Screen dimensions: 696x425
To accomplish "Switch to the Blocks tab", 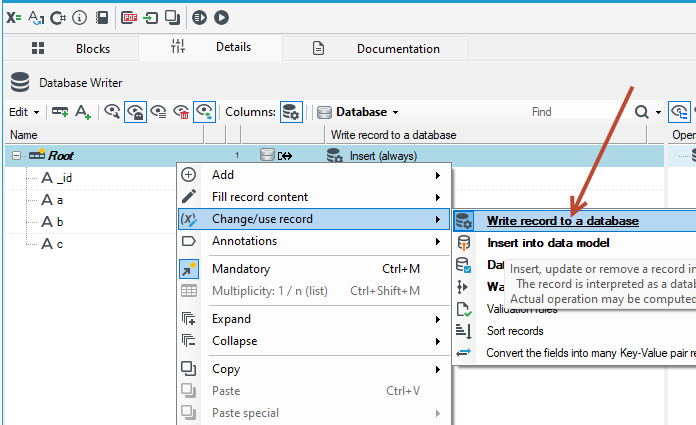I will coord(71,48).
